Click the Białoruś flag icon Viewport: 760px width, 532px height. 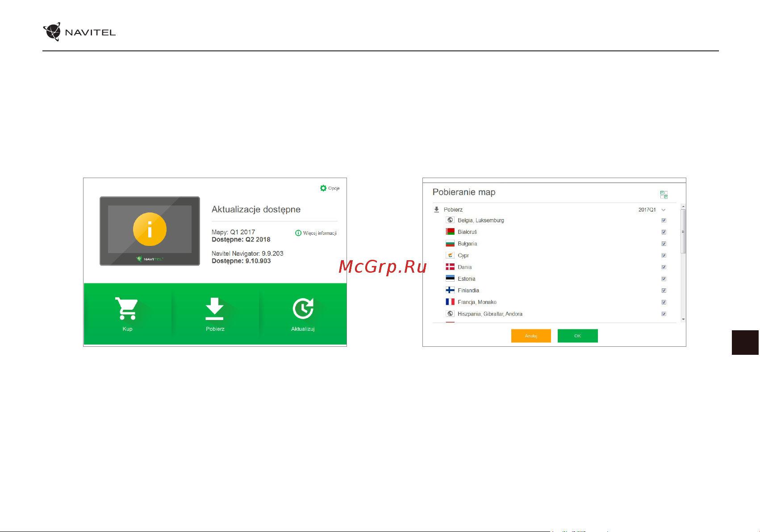click(x=450, y=232)
